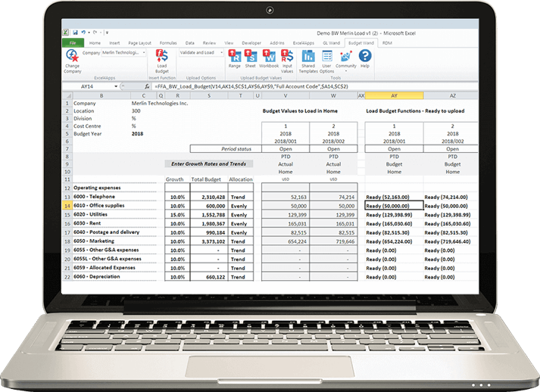Switch to the Review tab

tap(209, 43)
